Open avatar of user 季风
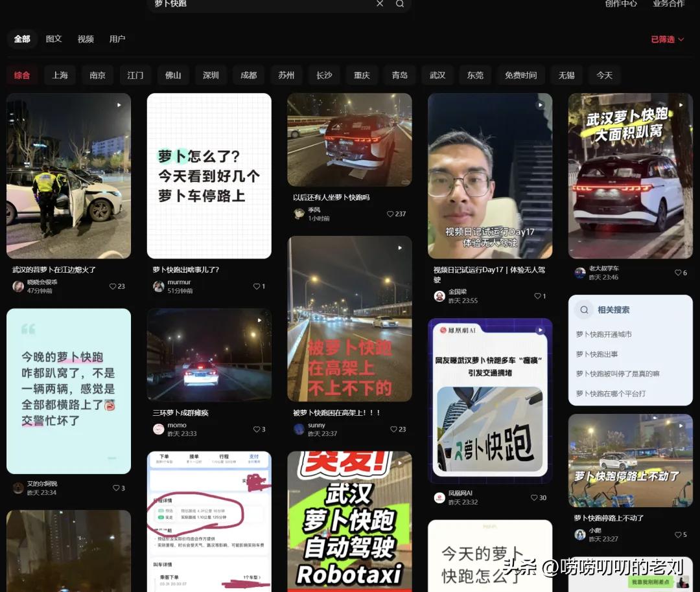700x592 pixels. [299, 214]
